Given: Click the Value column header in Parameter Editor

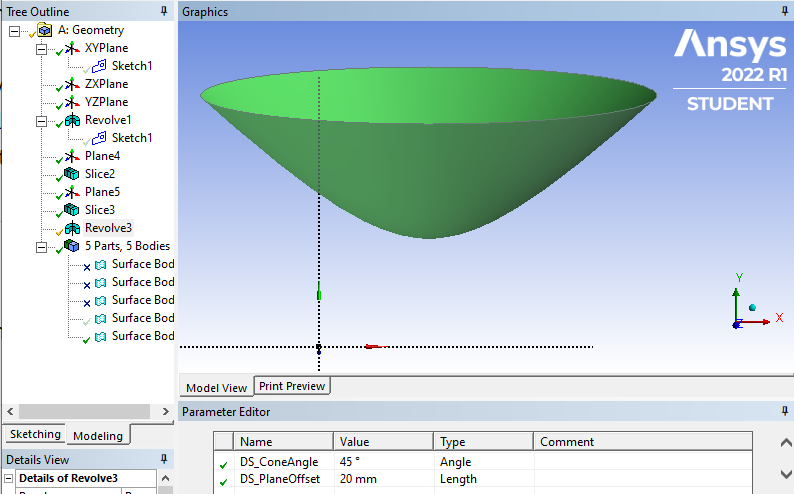Looking at the screenshot, I should [x=355, y=442].
